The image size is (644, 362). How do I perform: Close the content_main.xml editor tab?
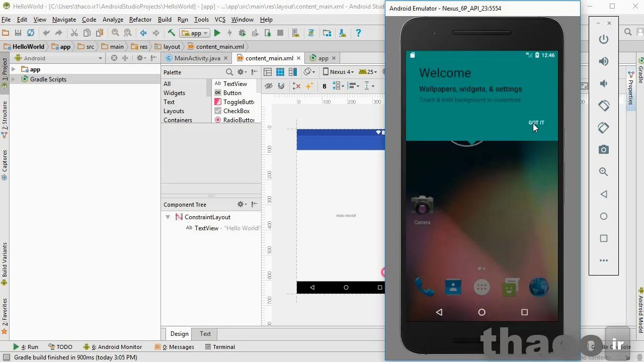pos(298,58)
